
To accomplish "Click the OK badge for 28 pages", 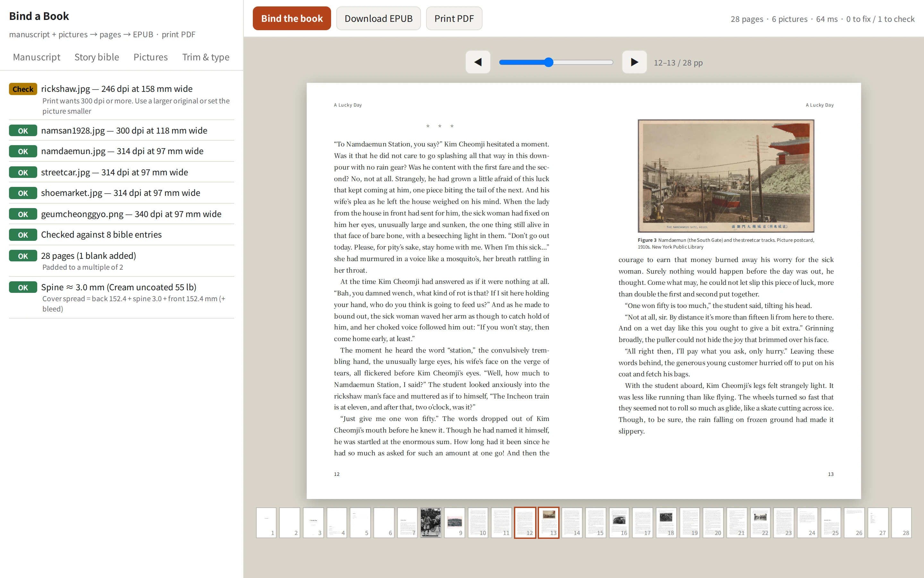I will 23,256.
